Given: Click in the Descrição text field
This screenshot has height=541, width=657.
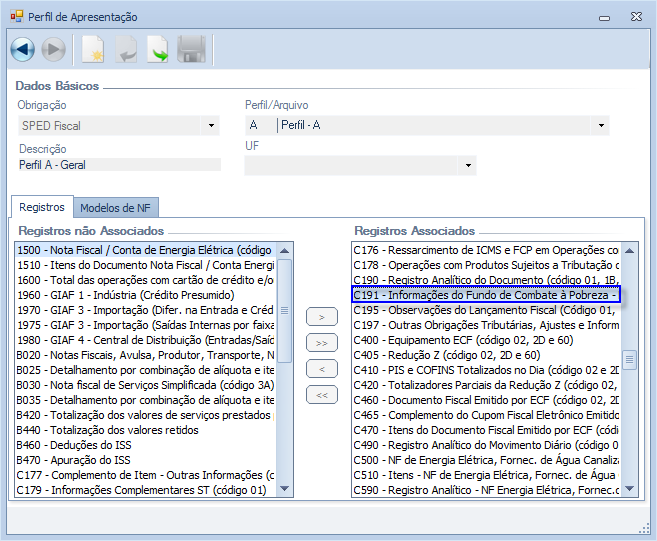Looking at the screenshot, I should point(118,165).
